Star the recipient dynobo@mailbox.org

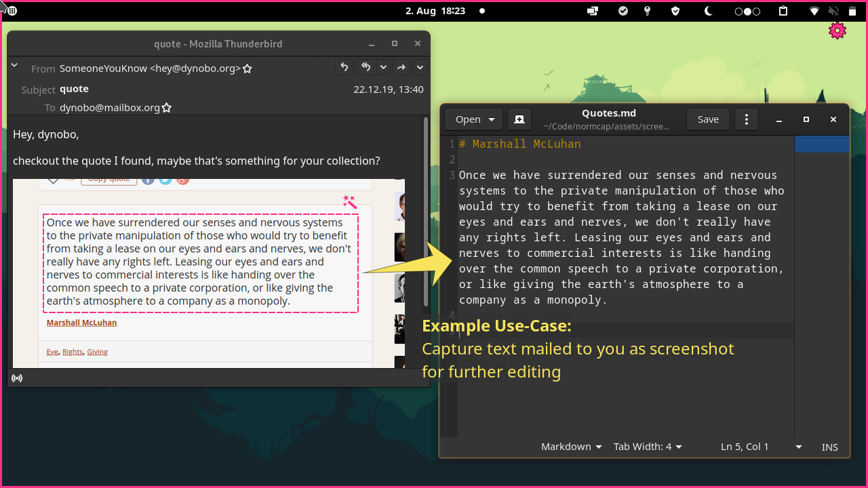pyautogui.click(x=167, y=108)
